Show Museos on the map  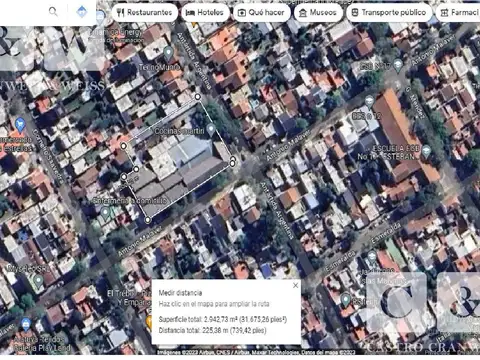[318, 13]
